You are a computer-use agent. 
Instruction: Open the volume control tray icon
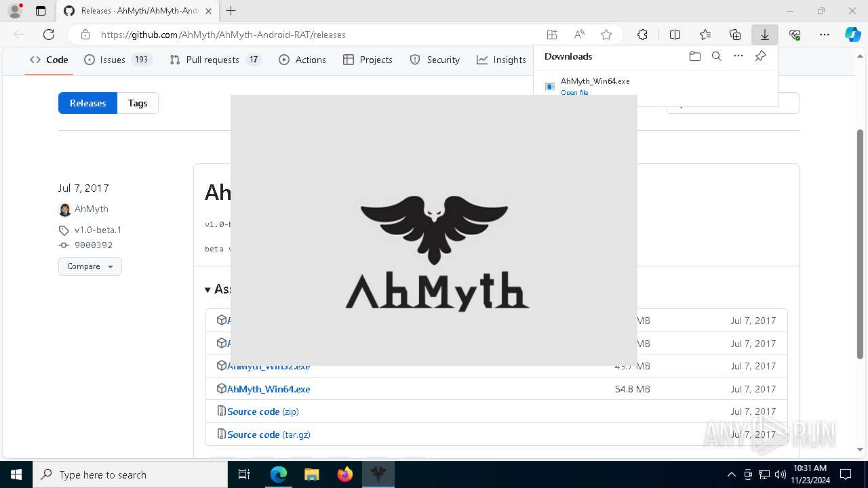pyautogui.click(x=780, y=474)
